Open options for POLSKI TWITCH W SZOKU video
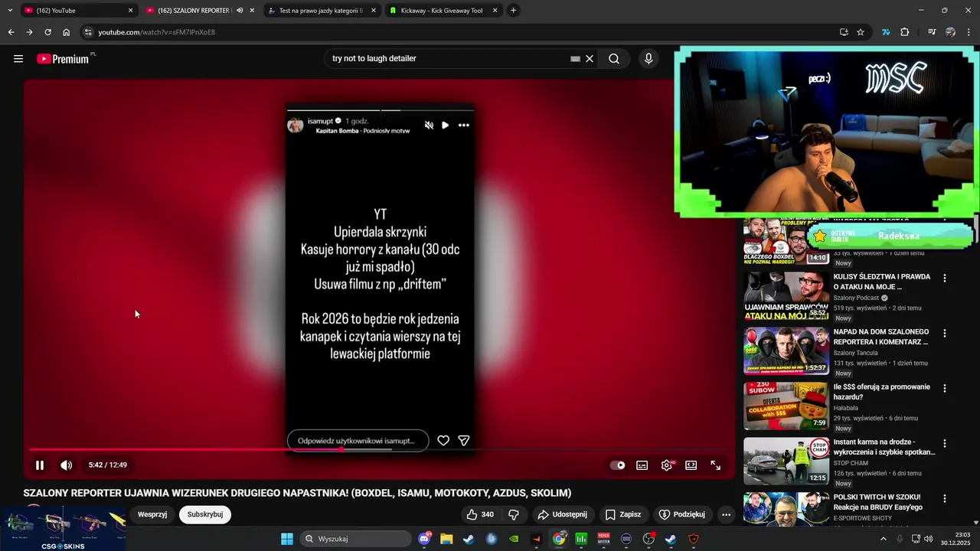 (944, 499)
